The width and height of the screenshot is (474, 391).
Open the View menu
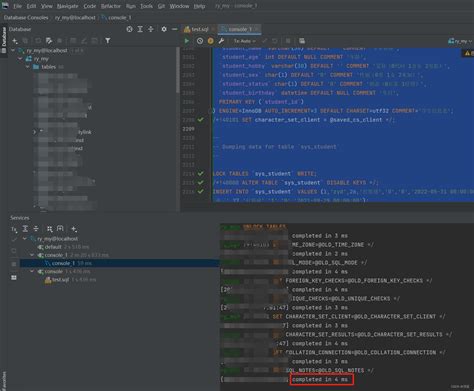(x=46, y=6)
